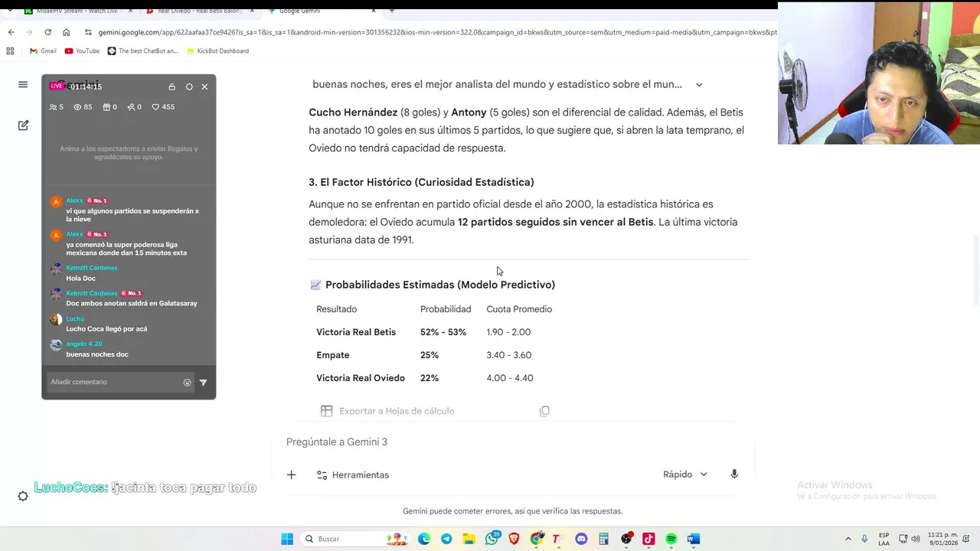Open Microsoft Word from the taskbar
Viewport: 980px width, 551px height.
point(694,539)
